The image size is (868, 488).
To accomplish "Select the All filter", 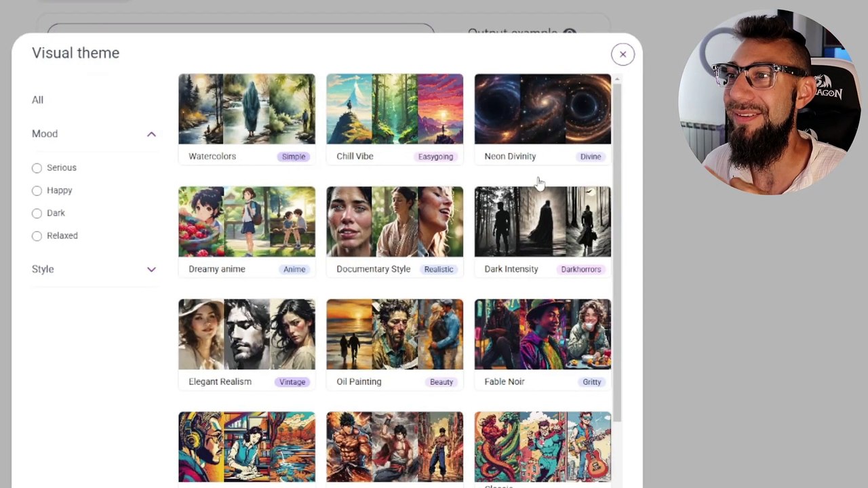I will pyautogui.click(x=37, y=100).
